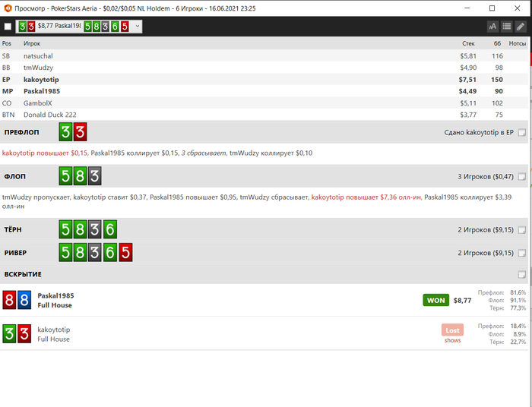The image size is (532, 407).
Task: Click the Игрок column header
Action: pyautogui.click(x=32, y=43)
